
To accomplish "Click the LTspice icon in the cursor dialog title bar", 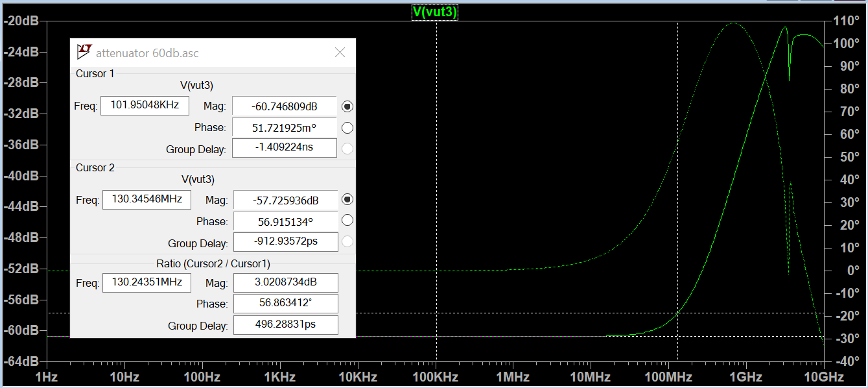I will point(84,52).
